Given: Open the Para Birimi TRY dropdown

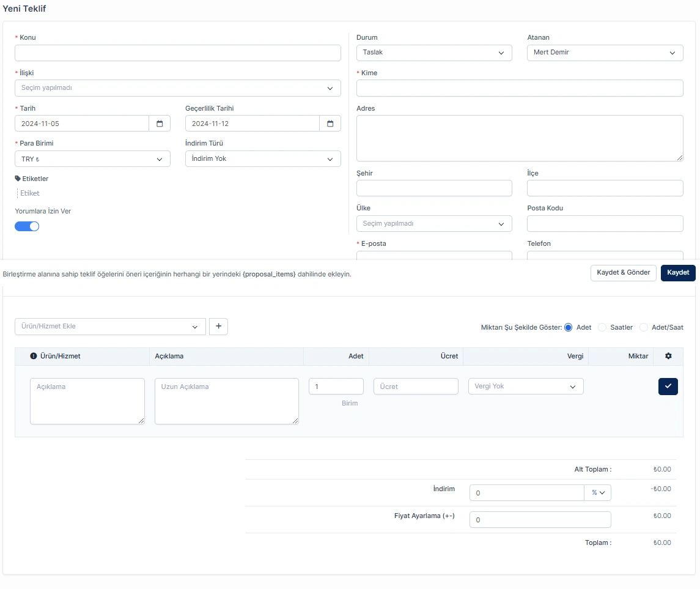Looking at the screenshot, I should (92, 159).
